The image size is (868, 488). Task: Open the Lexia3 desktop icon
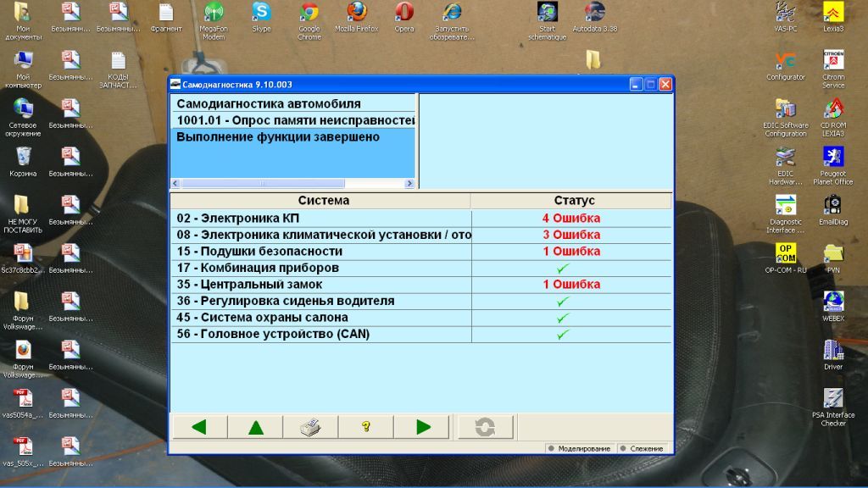(833, 17)
